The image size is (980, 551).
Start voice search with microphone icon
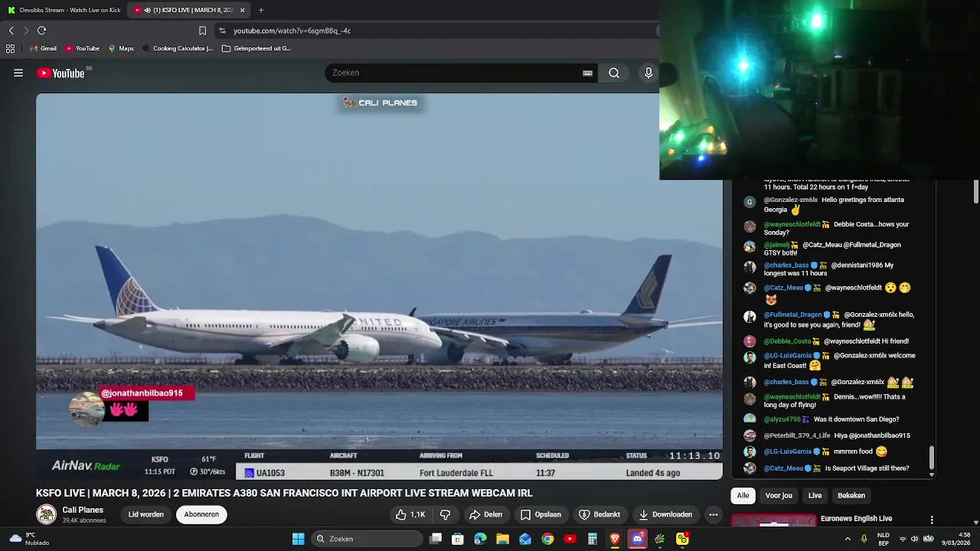(648, 73)
